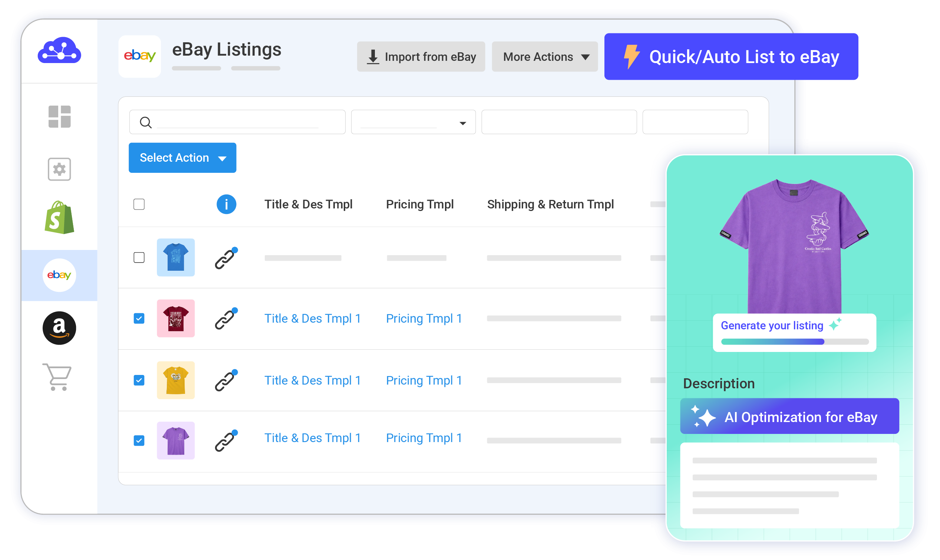Uncheck the yellow t-shirt row checkbox
Viewport: 940px width, 560px height.
[x=139, y=381]
